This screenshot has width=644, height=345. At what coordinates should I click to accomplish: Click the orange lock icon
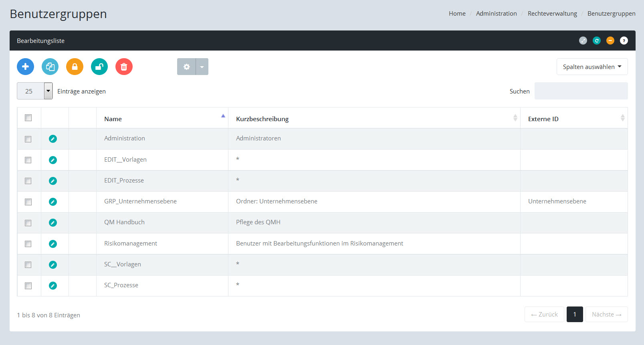(x=75, y=67)
